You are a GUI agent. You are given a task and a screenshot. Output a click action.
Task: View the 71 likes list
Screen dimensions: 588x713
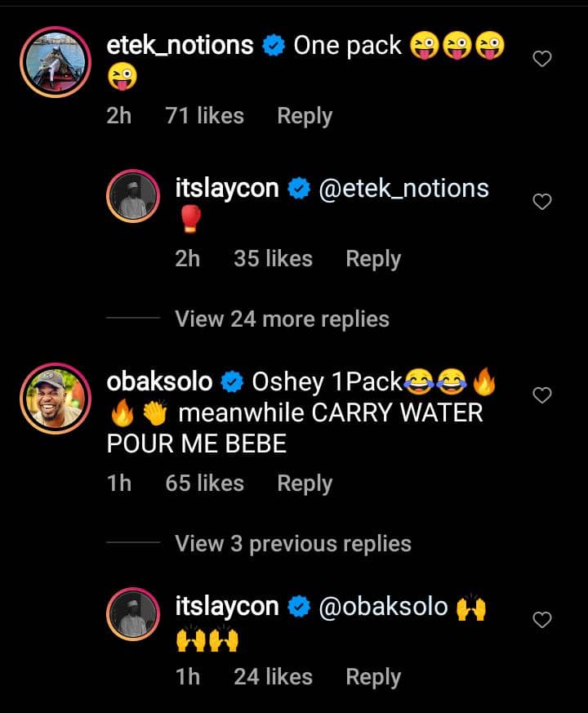[x=204, y=116]
